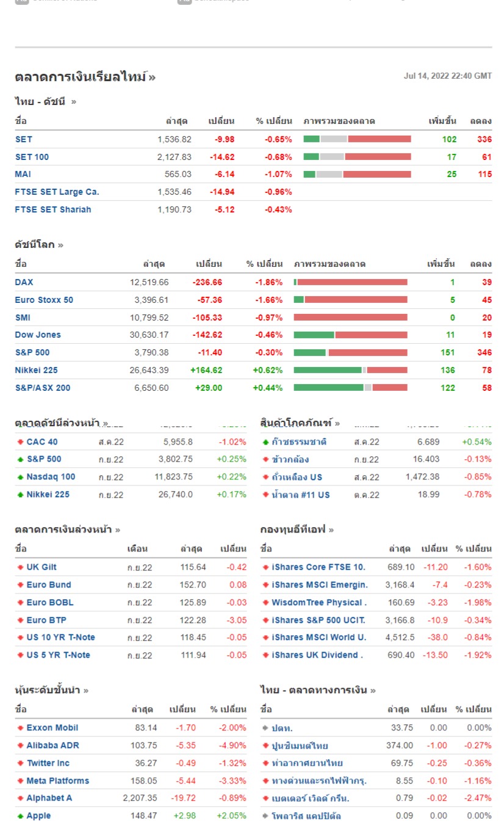Select FTSE SET Shariah index
This screenshot has width=504, height=833.
[x=53, y=209]
